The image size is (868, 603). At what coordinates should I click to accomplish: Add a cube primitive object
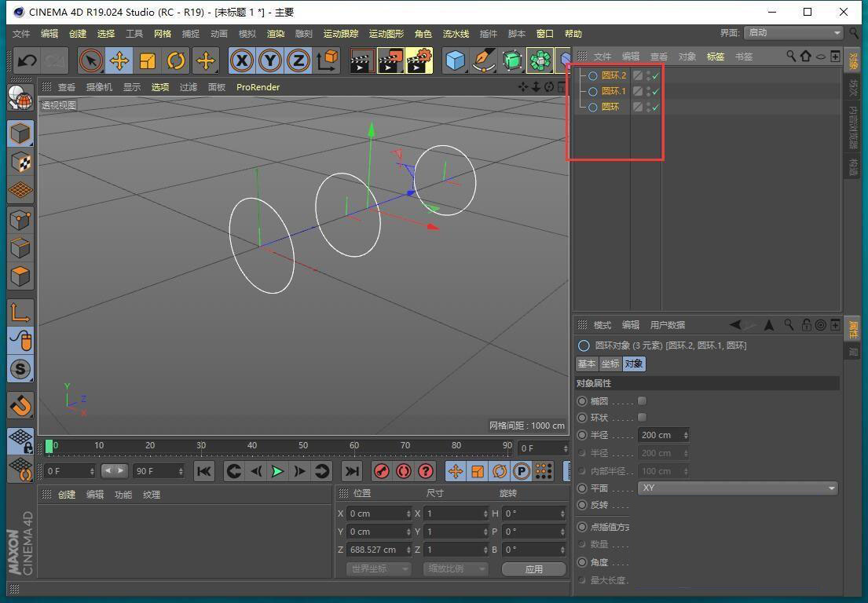(x=455, y=60)
